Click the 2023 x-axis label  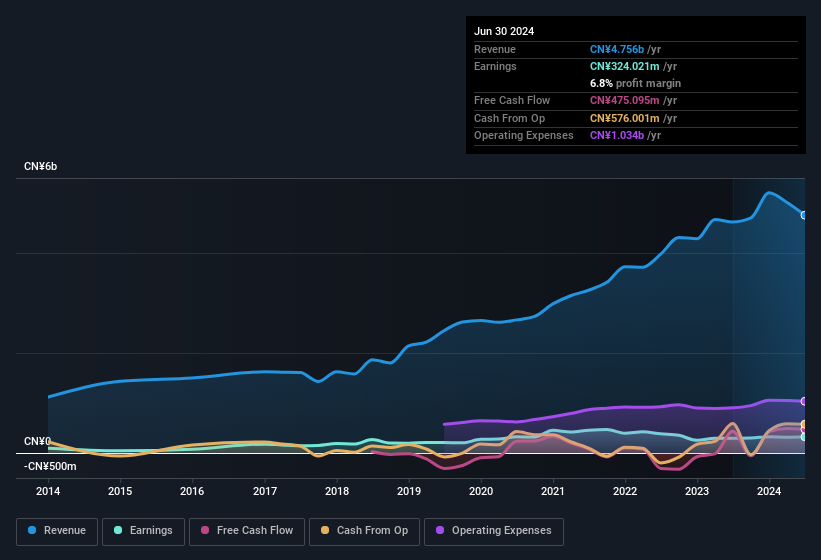point(697,491)
